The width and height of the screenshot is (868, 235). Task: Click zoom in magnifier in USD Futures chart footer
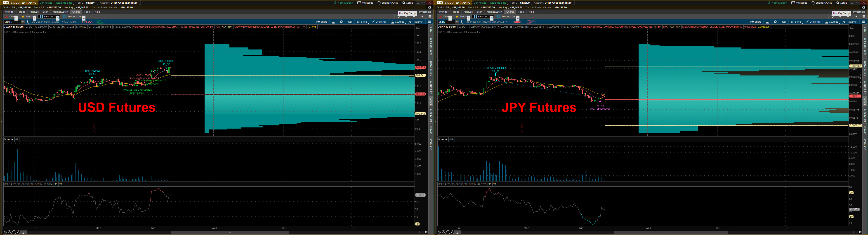10,232
